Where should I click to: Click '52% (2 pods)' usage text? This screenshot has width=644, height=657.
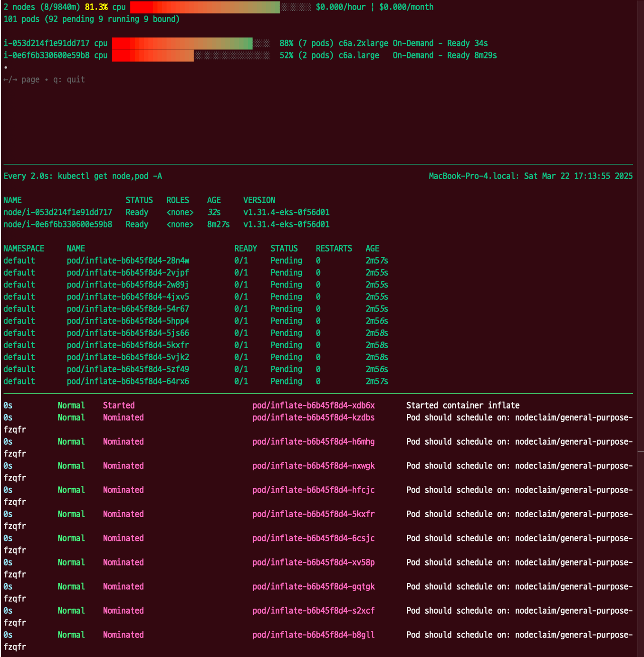click(x=306, y=55)
